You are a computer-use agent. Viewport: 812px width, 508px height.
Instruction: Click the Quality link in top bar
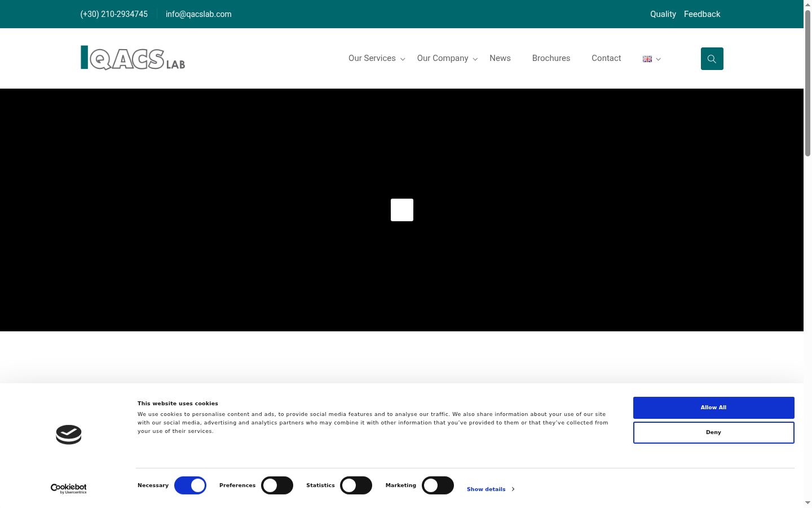(663, 14)
